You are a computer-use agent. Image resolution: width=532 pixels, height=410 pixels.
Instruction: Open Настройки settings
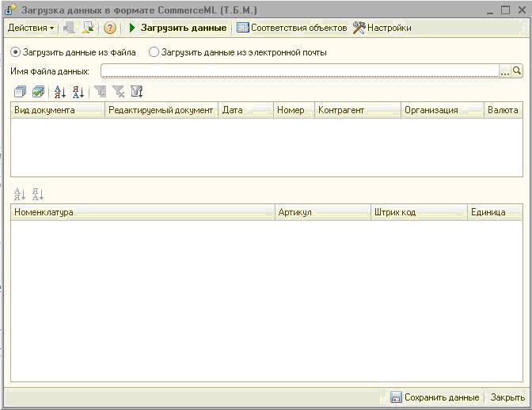382,28
